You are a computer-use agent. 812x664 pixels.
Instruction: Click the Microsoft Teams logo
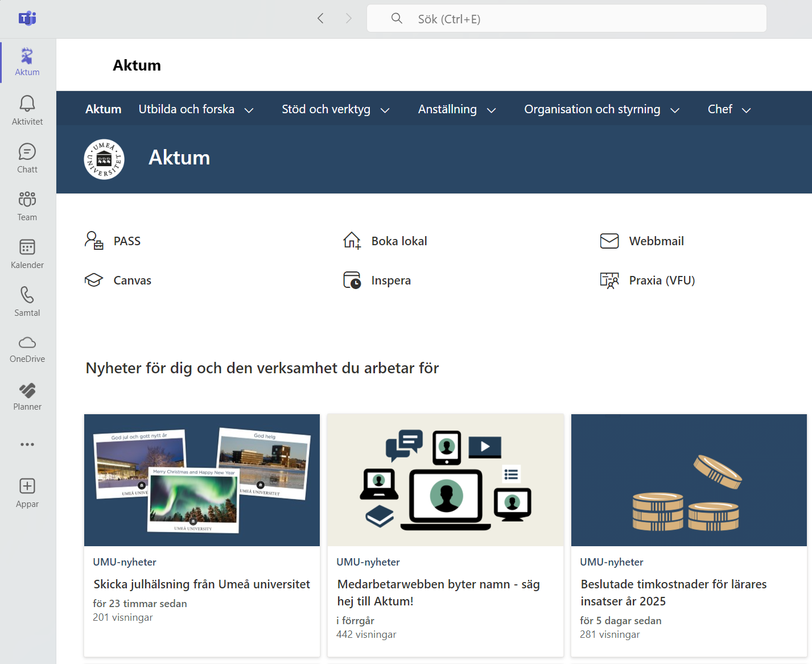[x=27, y=19]
